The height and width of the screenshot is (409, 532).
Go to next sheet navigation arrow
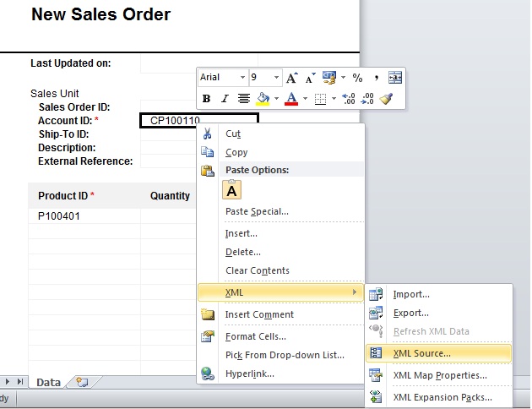point(8,381)
